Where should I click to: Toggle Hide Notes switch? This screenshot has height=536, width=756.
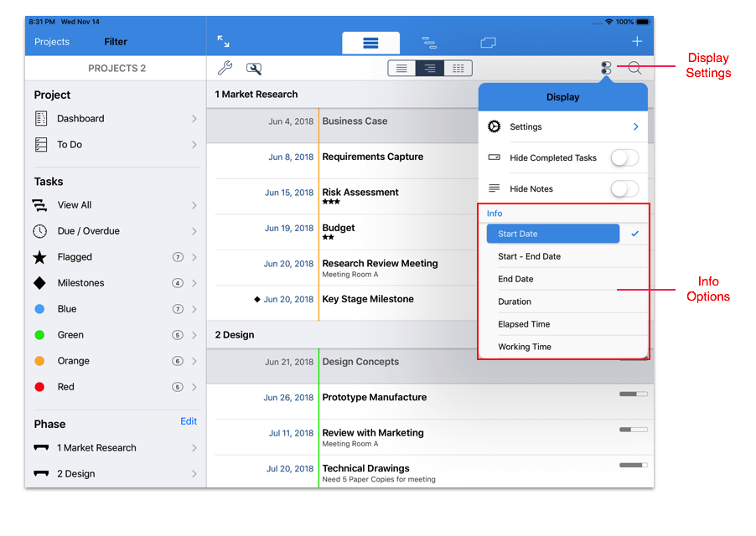(x=624, y=189)
